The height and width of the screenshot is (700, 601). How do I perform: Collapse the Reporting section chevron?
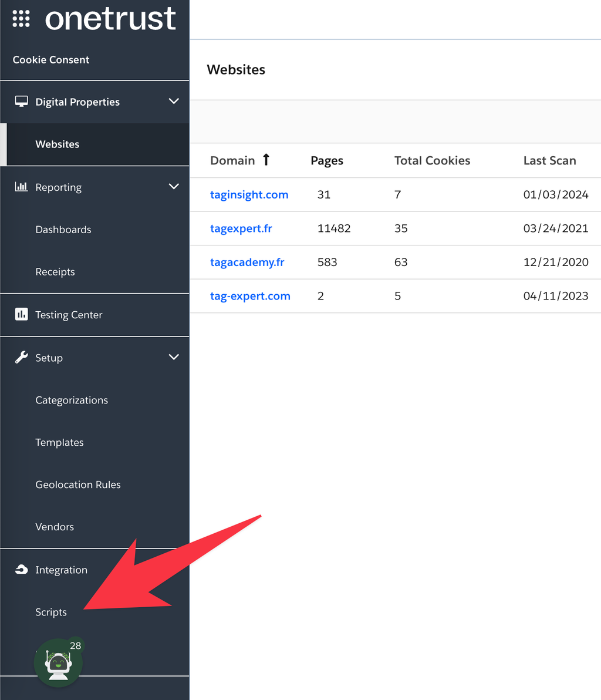[174, 186]
